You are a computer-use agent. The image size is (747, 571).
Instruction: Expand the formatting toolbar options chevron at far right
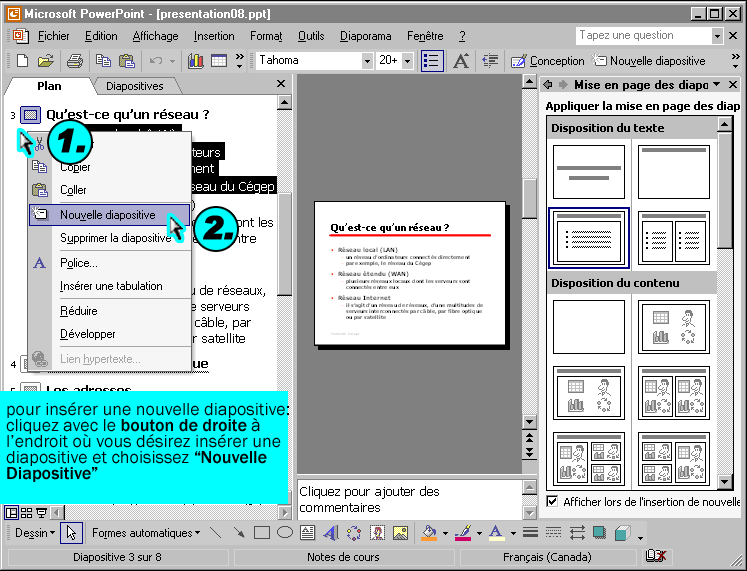tap(736, 61)
